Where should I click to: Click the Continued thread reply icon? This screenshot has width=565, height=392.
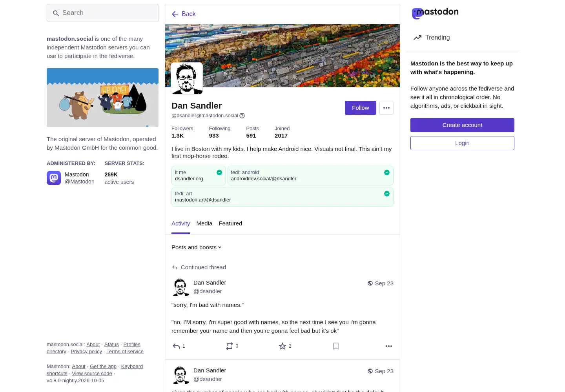coord(175,267)
